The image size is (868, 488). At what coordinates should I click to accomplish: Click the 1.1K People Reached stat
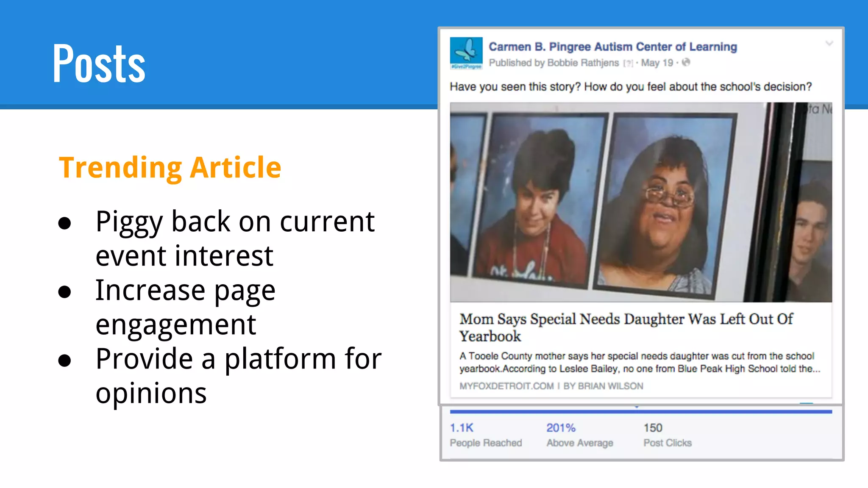coord(486,435)
